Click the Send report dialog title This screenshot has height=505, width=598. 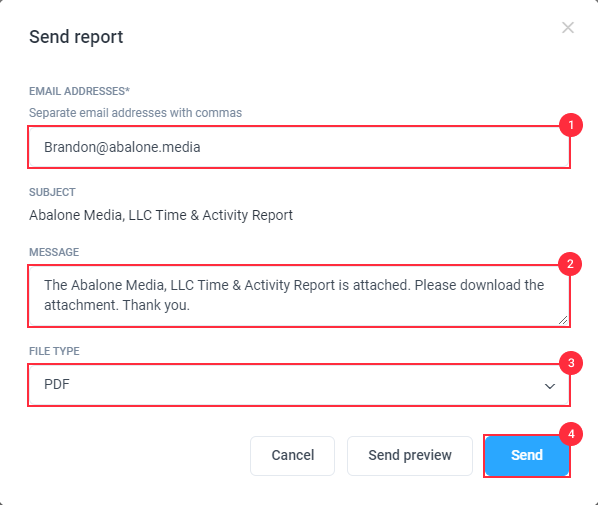point(76,37)
